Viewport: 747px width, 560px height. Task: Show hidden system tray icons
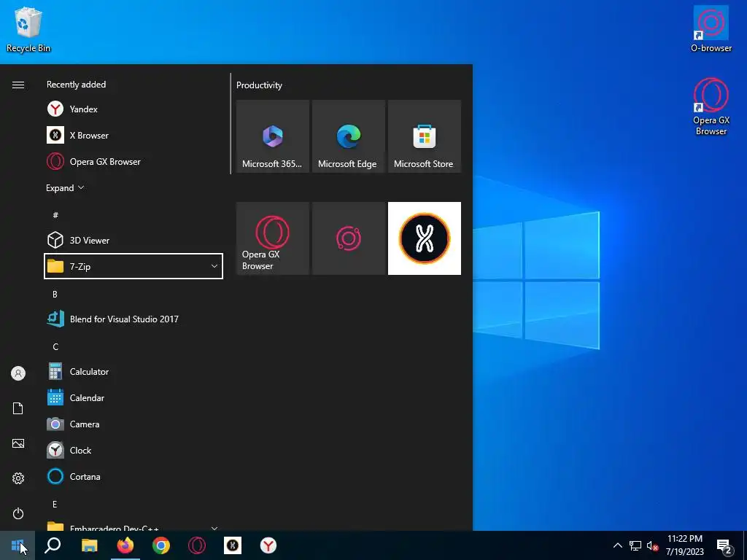617,545
